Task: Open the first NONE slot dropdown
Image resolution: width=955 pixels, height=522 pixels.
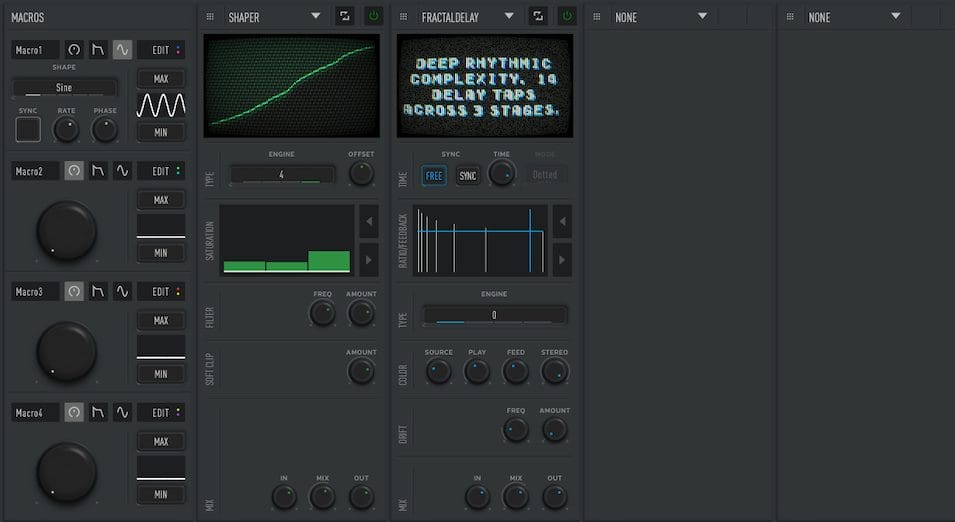Action: pyautogui.click(x=702, y=16)
